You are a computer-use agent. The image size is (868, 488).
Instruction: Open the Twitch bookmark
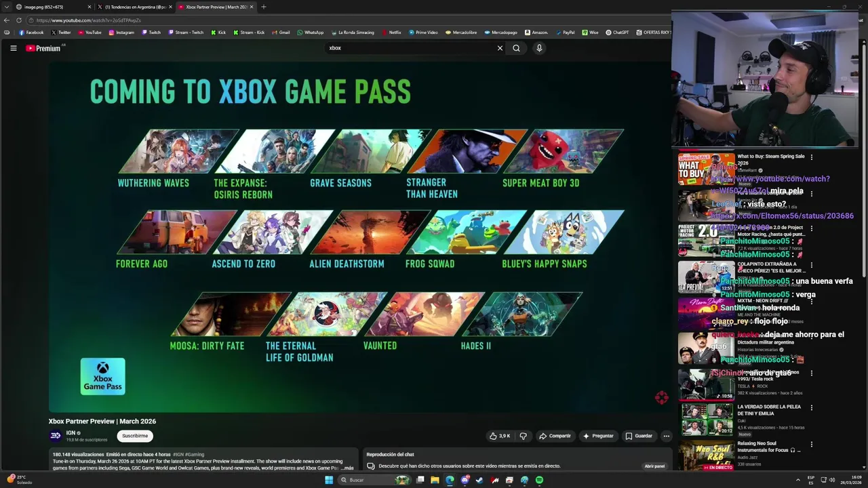pos(151,33)
